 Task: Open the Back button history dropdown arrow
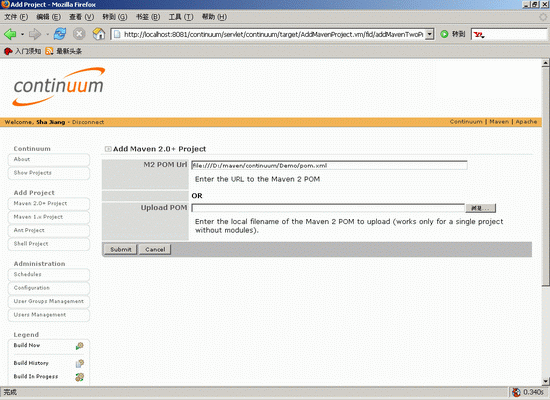(22, 34)
